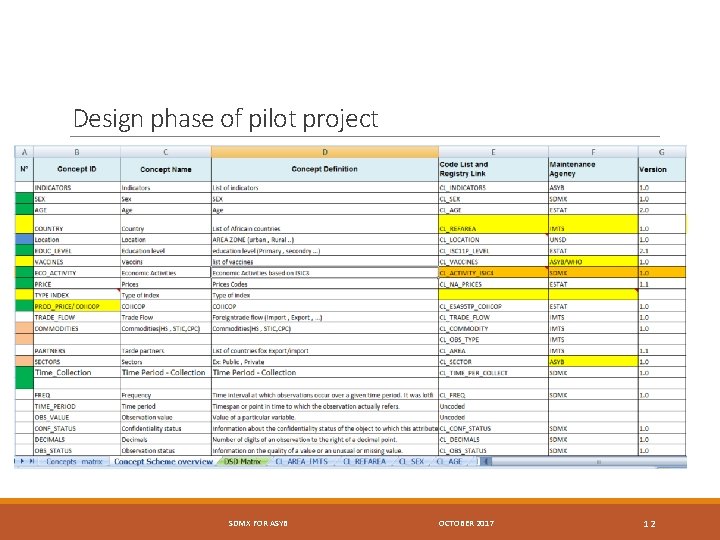
Task: Click the footer text 'SDMX FOR ASYB'
Action: (x=258, y=523)
